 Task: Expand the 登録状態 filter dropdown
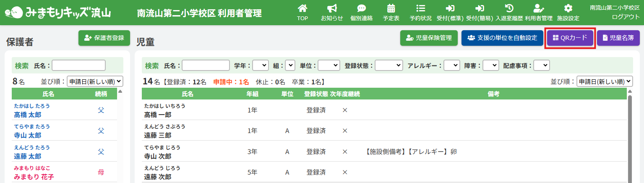[388, 65]
